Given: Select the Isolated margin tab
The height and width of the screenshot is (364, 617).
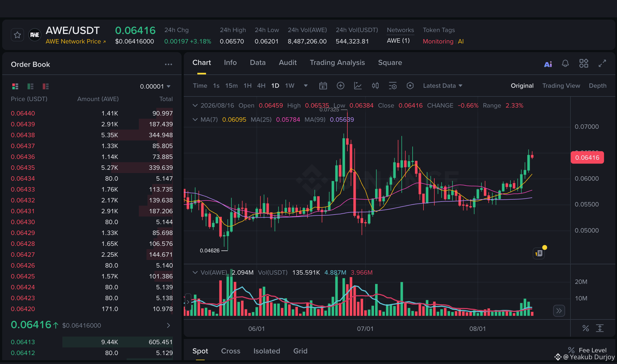Looking at the screenshot, I should coord(267,351).
